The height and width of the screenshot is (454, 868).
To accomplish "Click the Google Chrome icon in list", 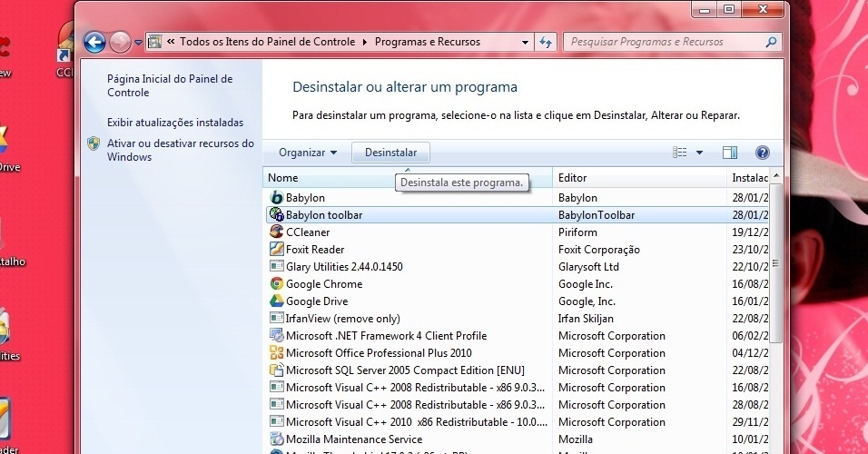I will (x=276, y=283).
